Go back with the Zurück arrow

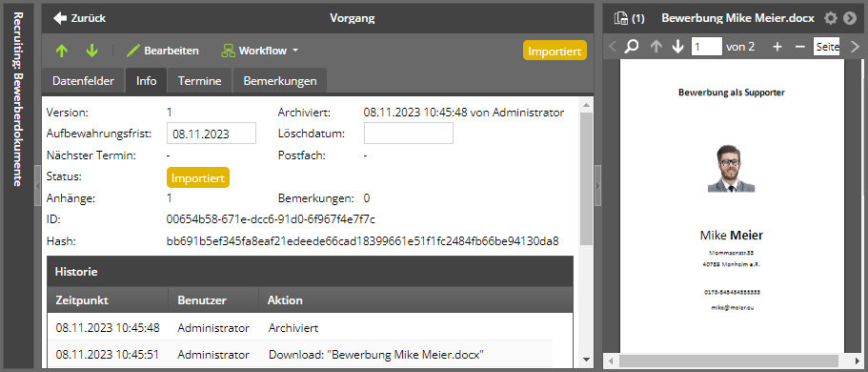[79, 18]
